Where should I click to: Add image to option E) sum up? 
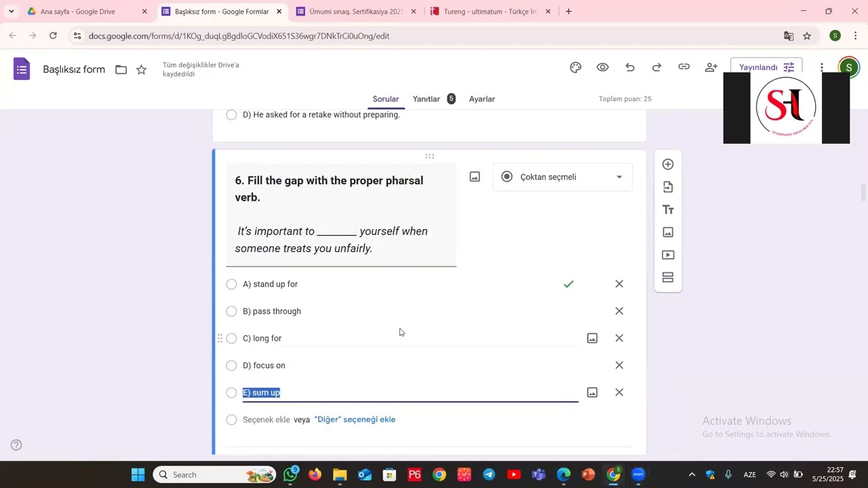click(x=592, y=392)
